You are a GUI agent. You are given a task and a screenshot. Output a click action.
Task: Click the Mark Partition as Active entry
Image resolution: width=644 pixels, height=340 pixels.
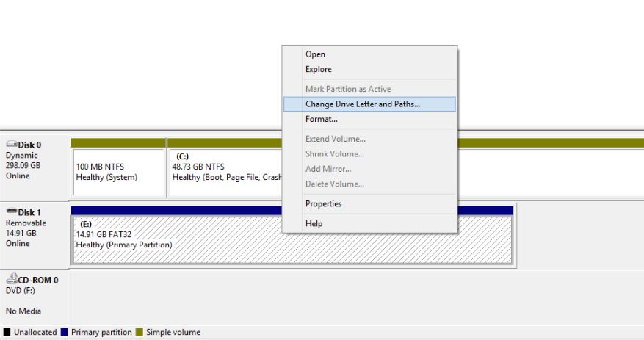tap(348, 89)
